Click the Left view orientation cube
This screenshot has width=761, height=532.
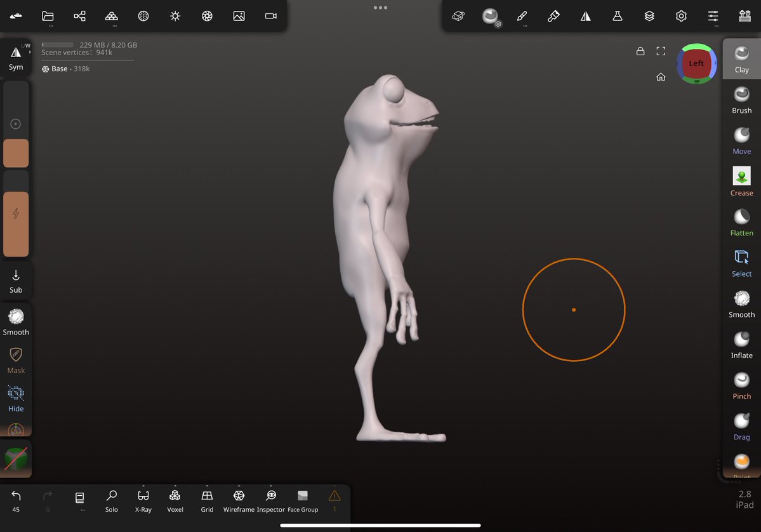pyautogui.click(x=696, y=63)
